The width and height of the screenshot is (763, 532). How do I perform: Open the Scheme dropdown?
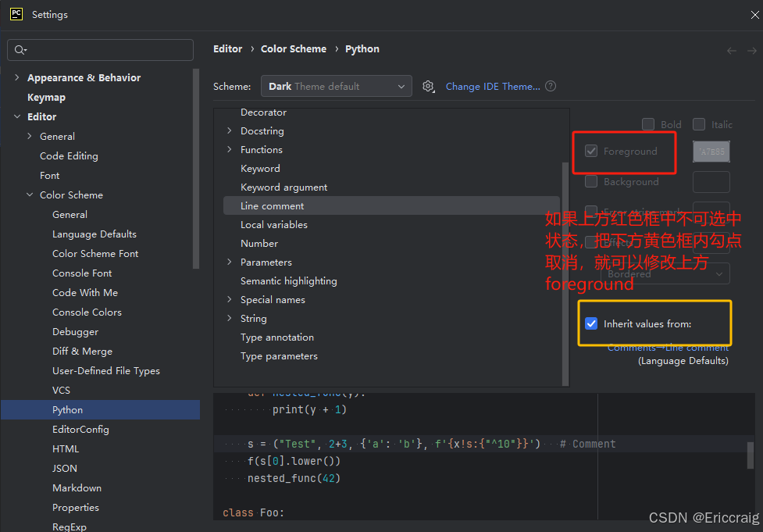click(x=337, y=86)
